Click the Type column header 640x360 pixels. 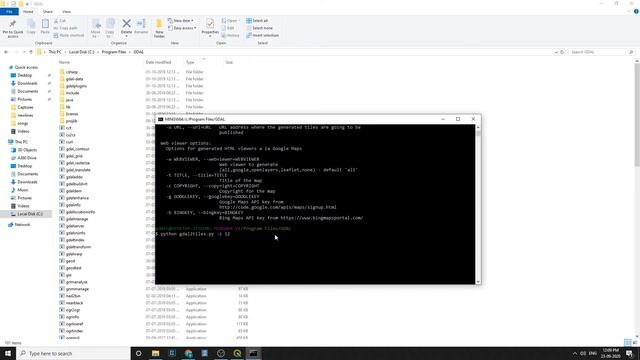pyautogui.click(x=190, y=62)
